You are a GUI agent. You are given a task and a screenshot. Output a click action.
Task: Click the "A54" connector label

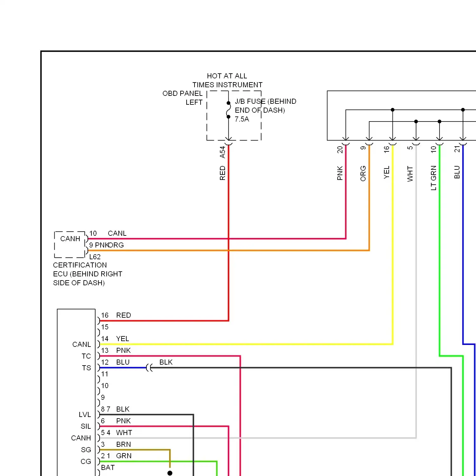pyautogui.click(x=222, y=152)
